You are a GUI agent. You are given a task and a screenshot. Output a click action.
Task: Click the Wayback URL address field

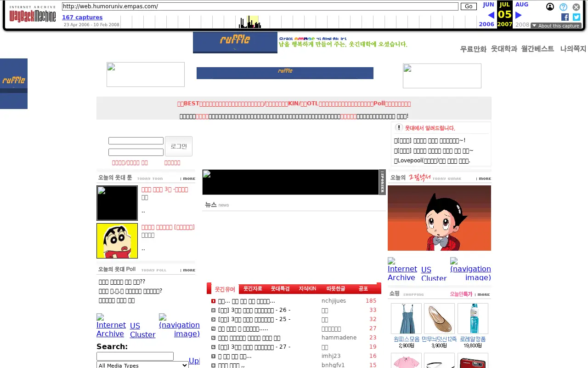260,6
